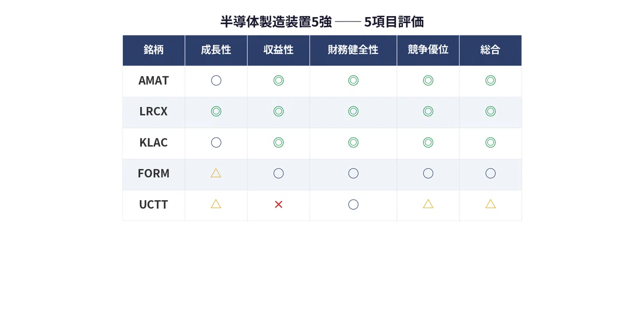This screenshot has height=330, width=644.
Task: Click UCTT's circle in 財務健全性 column
Action: [x=353, y=204]
